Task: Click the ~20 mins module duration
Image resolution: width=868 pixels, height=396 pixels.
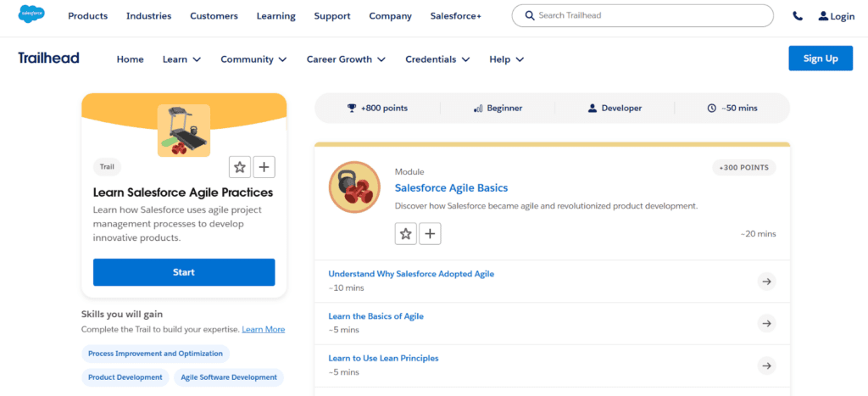Action: (x=758, y=234)
